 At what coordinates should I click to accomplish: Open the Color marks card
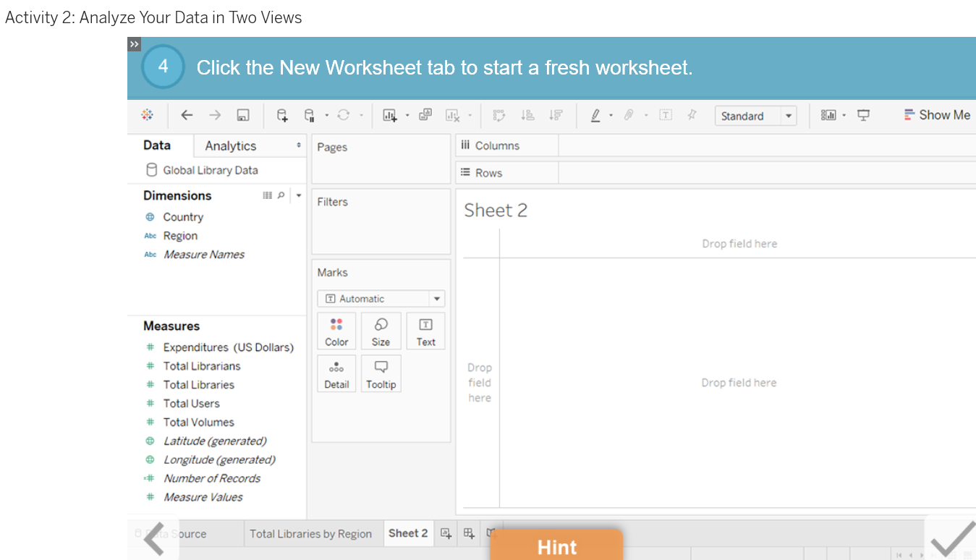coord(336,331)
